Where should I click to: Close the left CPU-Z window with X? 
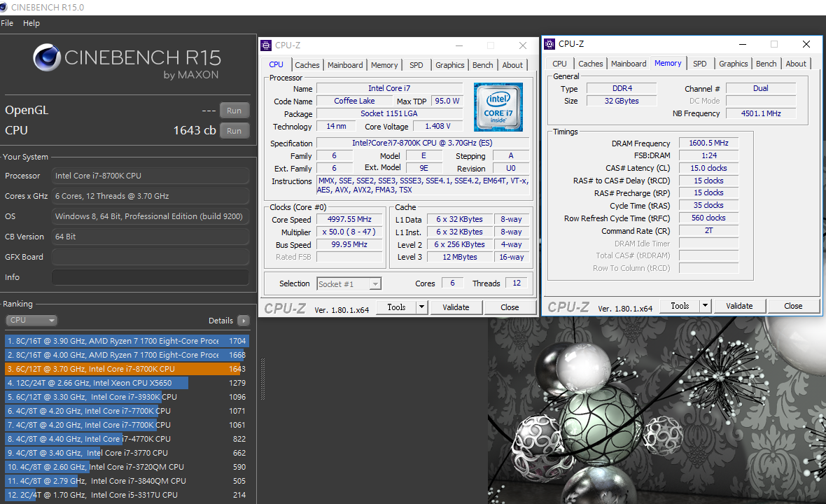click(523, 45)
